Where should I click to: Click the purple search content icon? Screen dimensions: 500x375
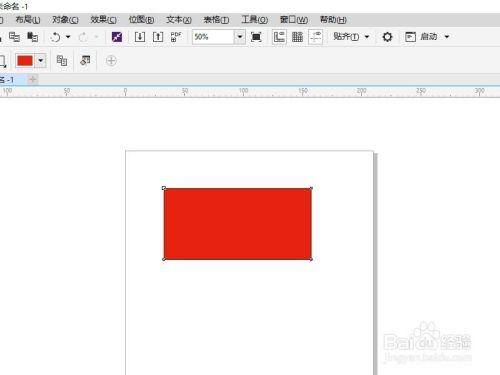pos(117,37)
